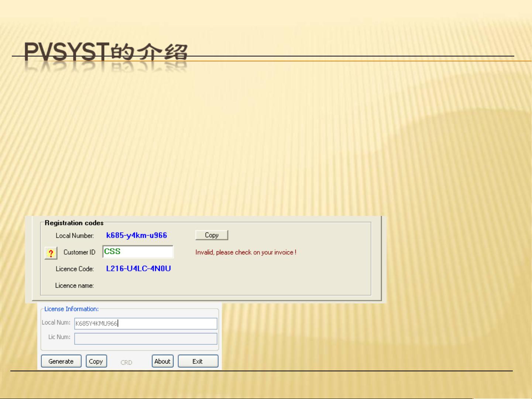Click the Customer ID label text
This screenshot has height=399, width=532.
(79, 252)
